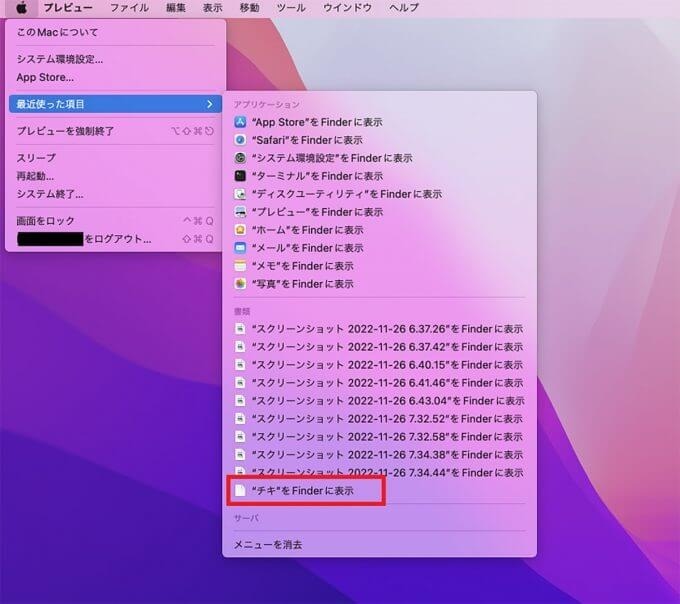This screenshot has height=604, width=680.
Task: Click the メール envelope icon
Action: tap(240, 248)
